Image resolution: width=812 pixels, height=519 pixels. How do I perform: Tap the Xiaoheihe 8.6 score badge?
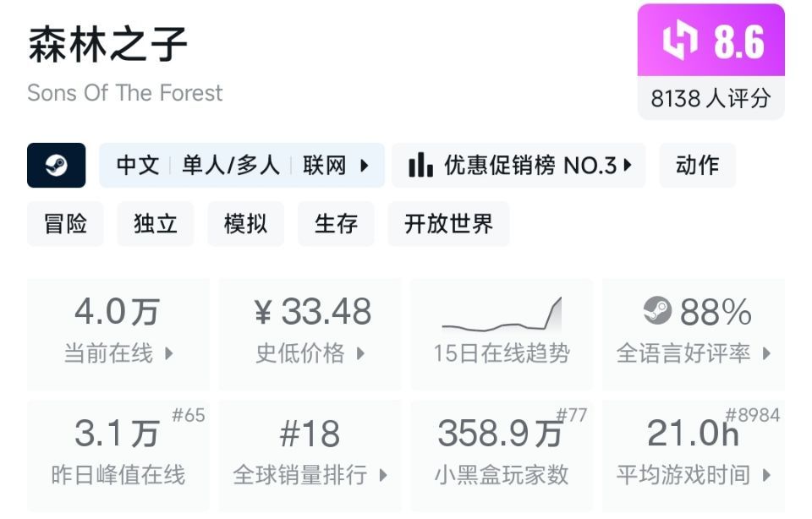tap(710, 41)
